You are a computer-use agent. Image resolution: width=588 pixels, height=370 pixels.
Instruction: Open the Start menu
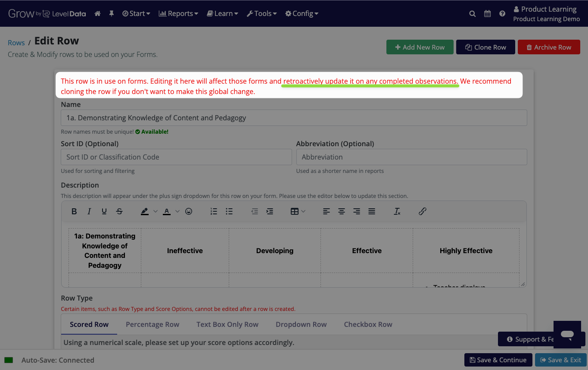tap(136, 13)
